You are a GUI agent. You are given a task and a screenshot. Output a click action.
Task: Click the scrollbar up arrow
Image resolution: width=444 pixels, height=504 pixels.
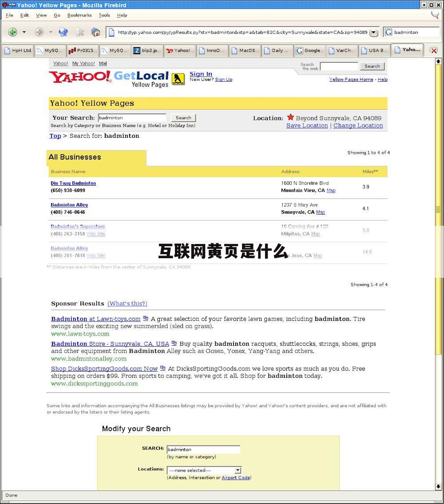click(438, 61)
